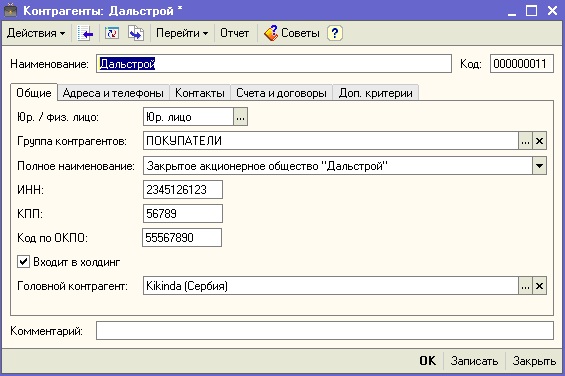Screen dimensions: 565x376
Task: Click the find-in-list toolbar icon
Action: pyautogui.click(x=85, y=33)
